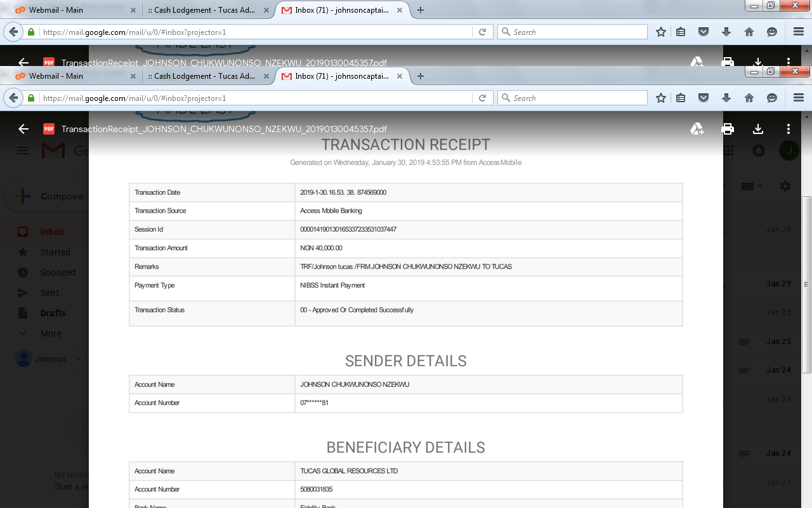The height and width of the screenshot is (508, 812).
Task: Open the Drafts folder
Action: [53, 313]
